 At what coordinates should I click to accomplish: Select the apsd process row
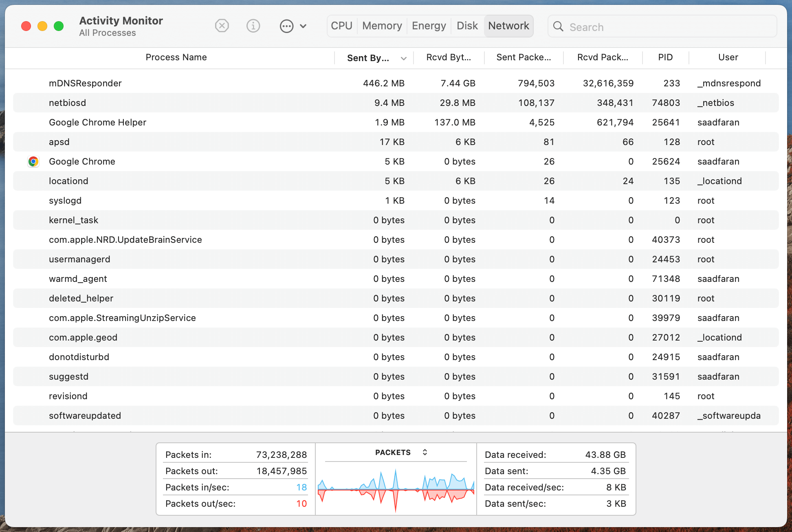pyautogui.click(x=396, y=142)
